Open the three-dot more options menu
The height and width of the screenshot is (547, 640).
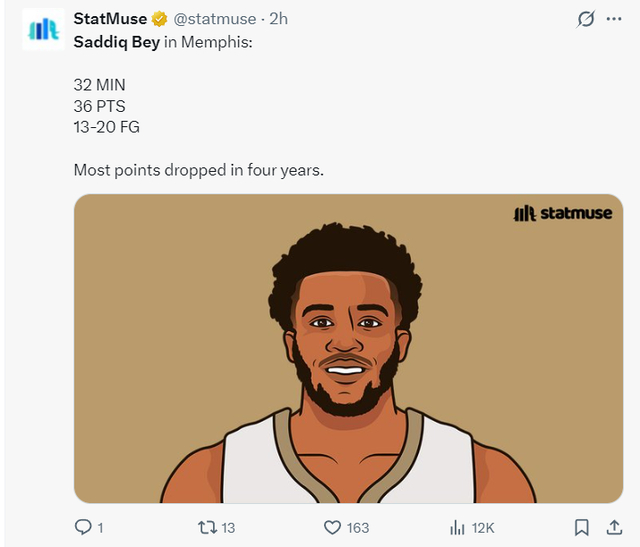[x=614, y=19]
